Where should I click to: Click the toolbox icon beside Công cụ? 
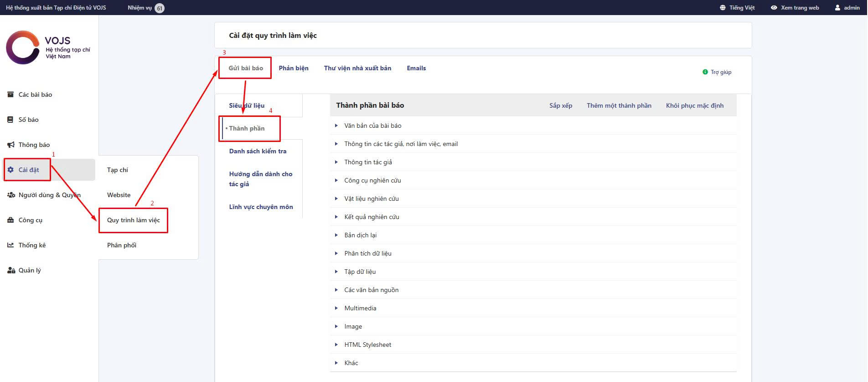10,220
